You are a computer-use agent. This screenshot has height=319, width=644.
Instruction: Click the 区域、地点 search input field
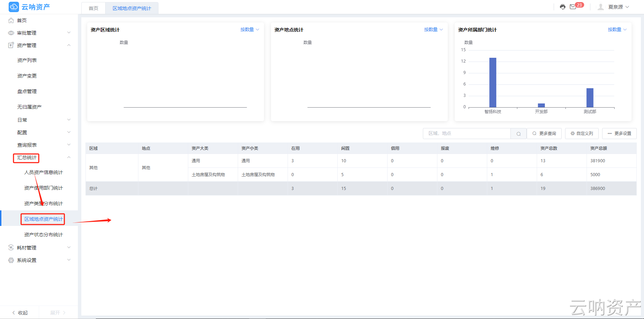pyautogui.click(x=467, y=134)
